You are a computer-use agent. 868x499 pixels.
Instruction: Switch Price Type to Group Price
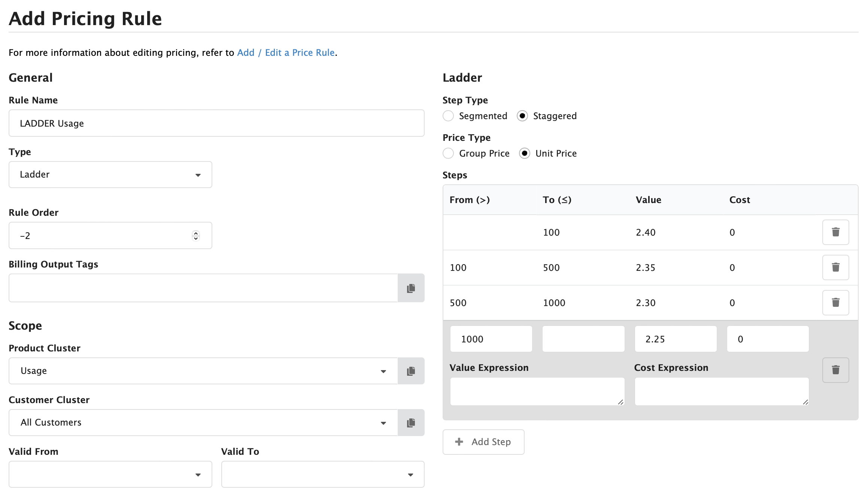pos(448,153)
